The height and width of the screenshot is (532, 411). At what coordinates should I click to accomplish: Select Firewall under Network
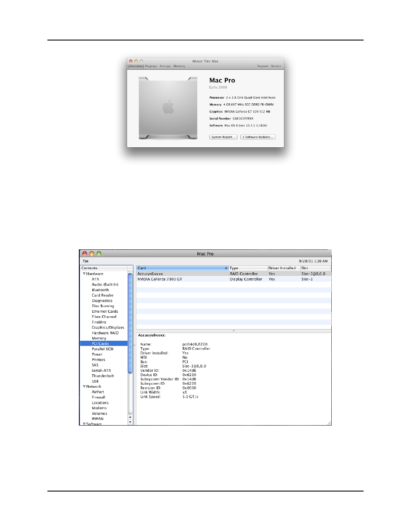click(98, 397)
